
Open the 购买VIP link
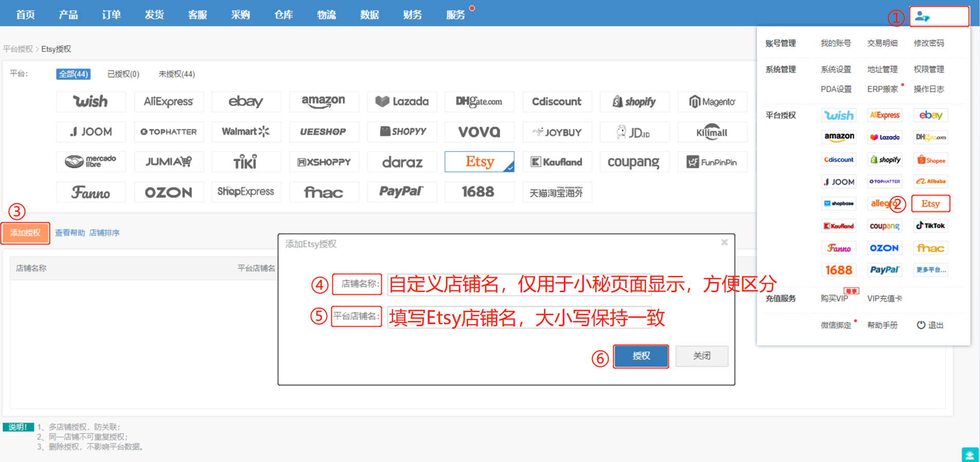(834, 298)
